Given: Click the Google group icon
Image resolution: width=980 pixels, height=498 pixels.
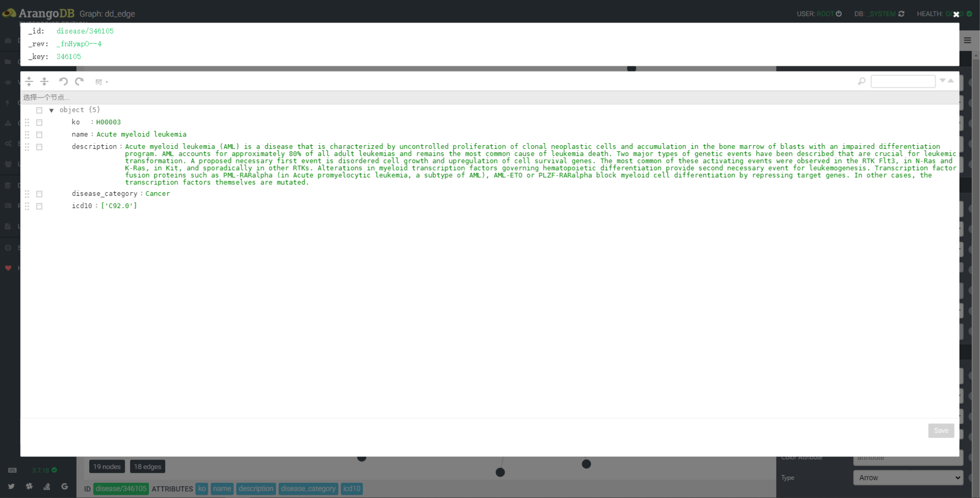Looking at the screenshot, I should click(65, 486).
